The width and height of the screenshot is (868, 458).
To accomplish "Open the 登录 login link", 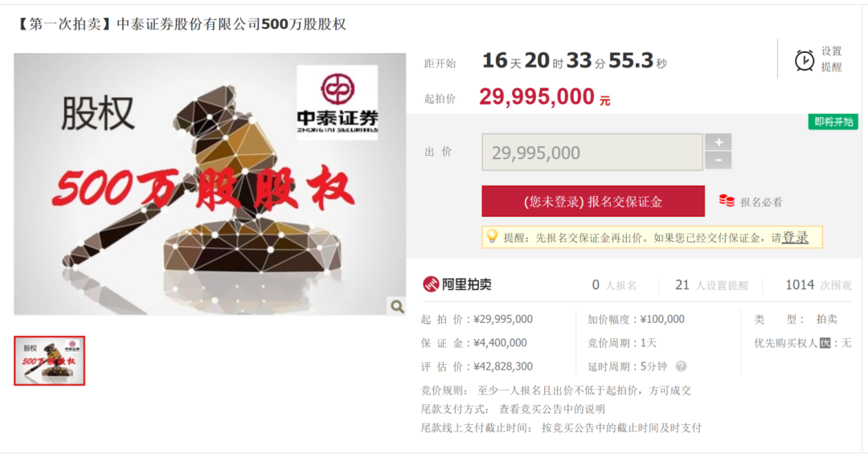I will click(795, 237).
